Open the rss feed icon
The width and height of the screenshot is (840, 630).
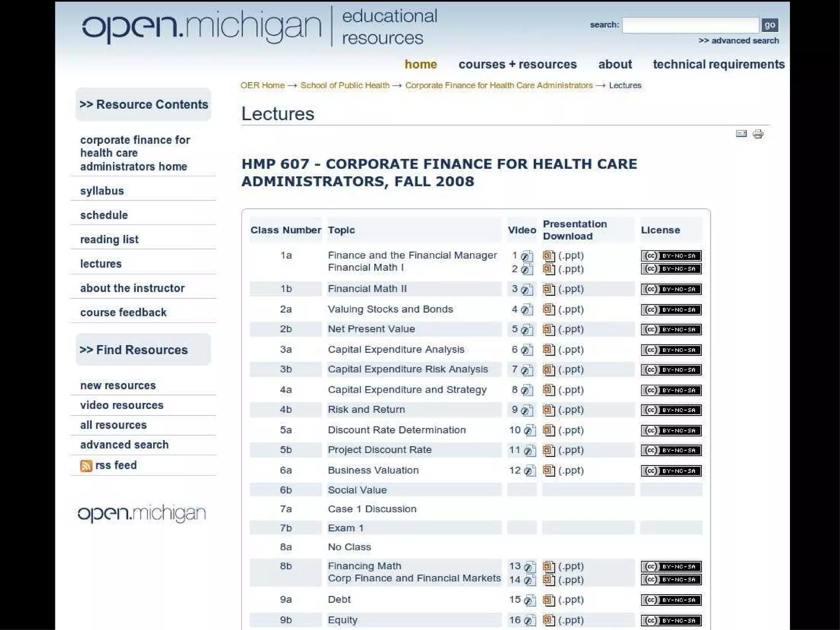(86, 466)
